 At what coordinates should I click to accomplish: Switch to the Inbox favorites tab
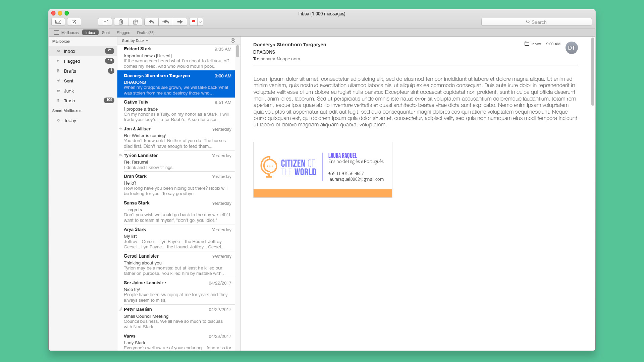tap(90, 33)
